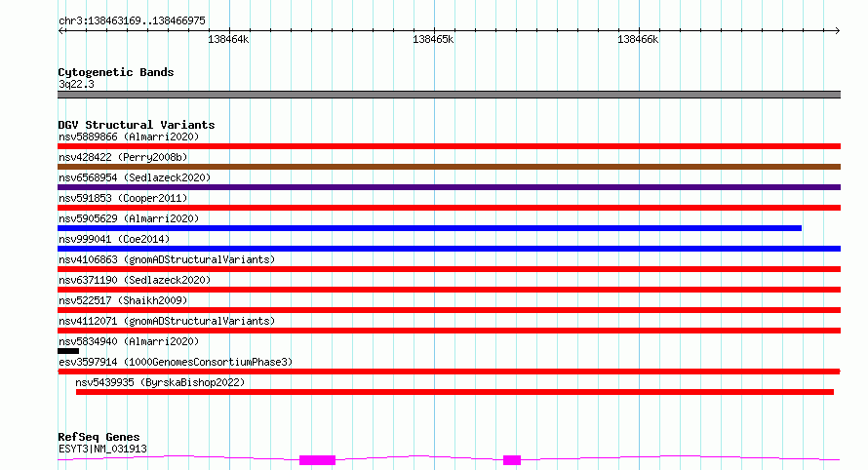Select the brown nsv428422 variant bar

pos(449,167)
